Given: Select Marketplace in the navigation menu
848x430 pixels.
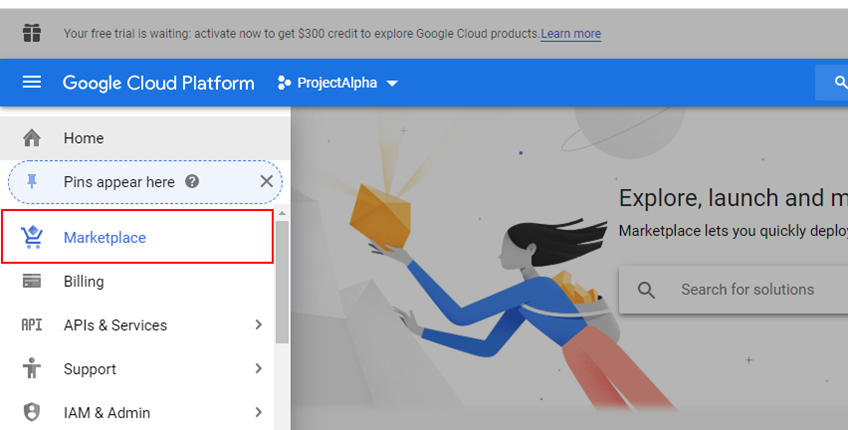Looking at the screenshot, I should point(137,237).
